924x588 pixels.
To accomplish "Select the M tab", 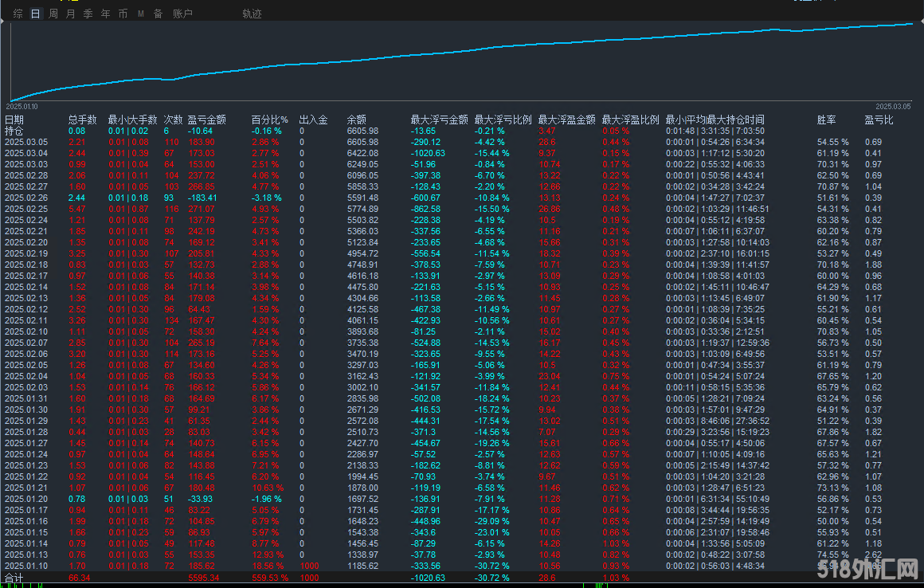I will click(141, 14).
